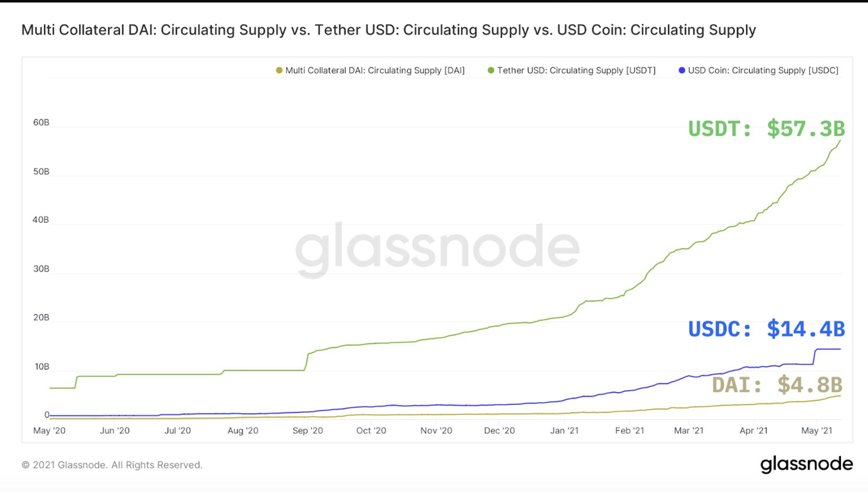The image size is (868, 492).
Task: Click the chart title text
Action: point(389,30)
